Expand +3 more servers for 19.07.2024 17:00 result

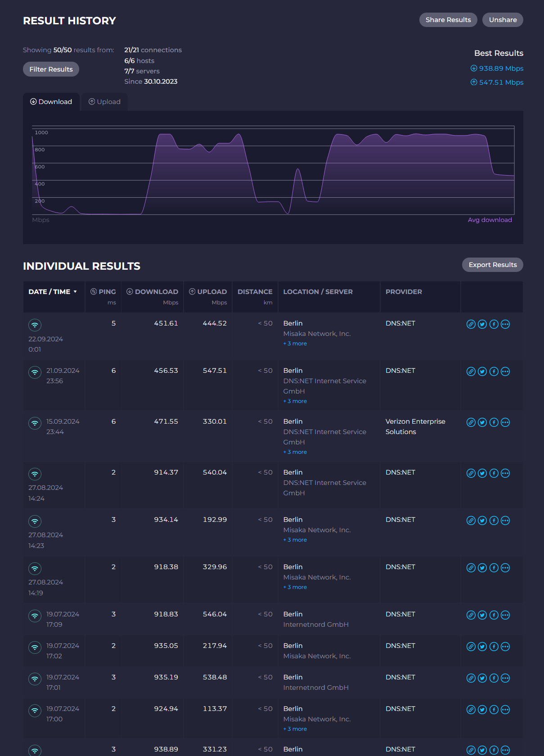pyautogui.click(x=295, y=729)
